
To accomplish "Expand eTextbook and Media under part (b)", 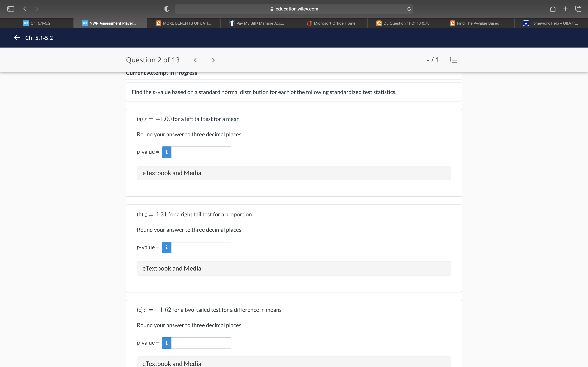I will (293, 268).
